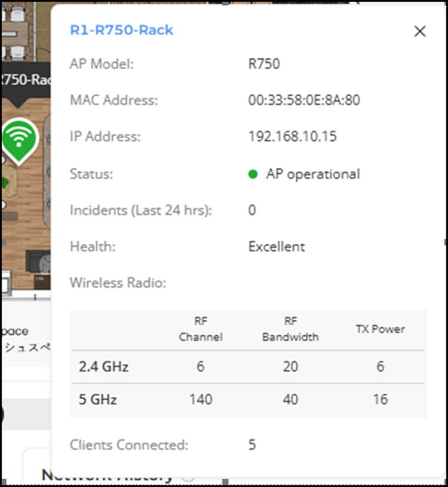Click the RF Channel column header

pyautogui.click(x=200, y=329)
